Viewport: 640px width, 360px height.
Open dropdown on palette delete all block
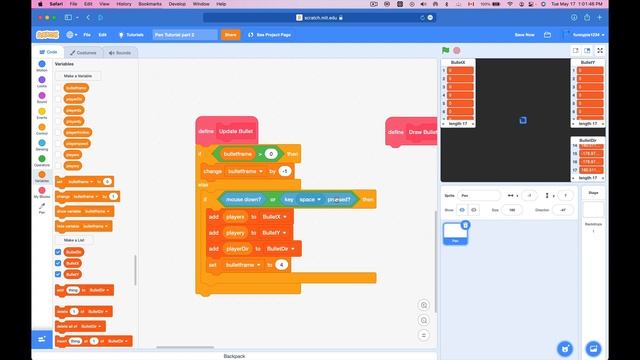(90, 327)
